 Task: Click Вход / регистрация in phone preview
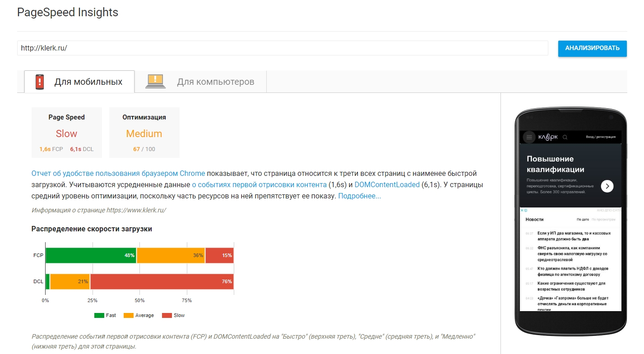coord(601,137)
